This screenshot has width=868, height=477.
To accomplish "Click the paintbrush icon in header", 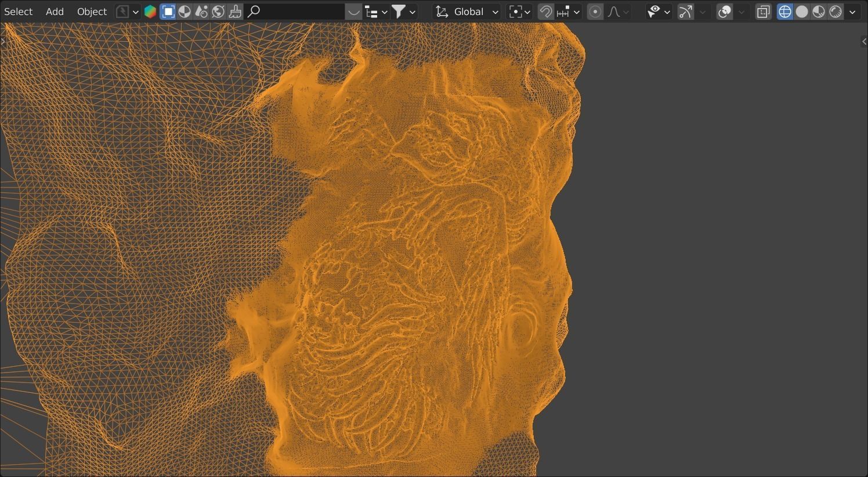I will 235,12.
